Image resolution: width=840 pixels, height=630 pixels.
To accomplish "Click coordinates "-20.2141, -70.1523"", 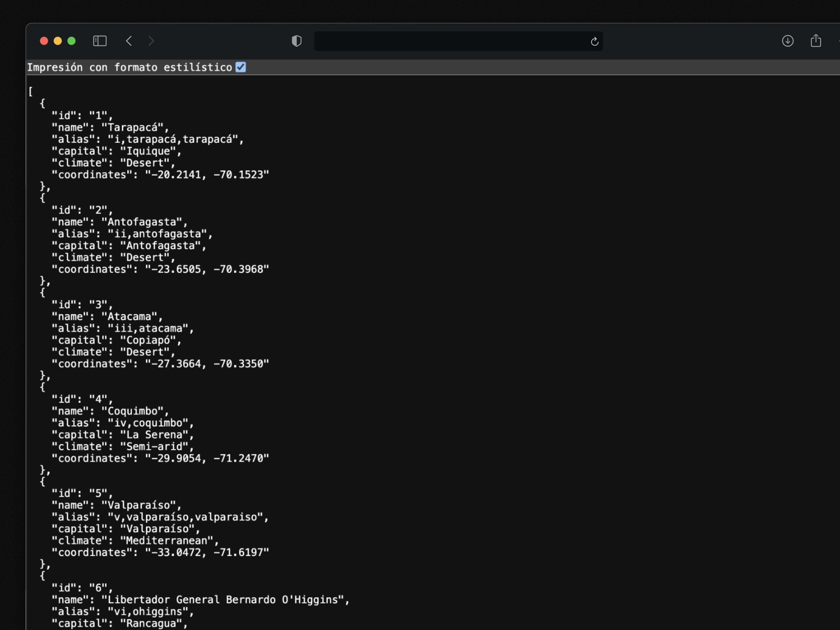I will click(x=207, y=175).
